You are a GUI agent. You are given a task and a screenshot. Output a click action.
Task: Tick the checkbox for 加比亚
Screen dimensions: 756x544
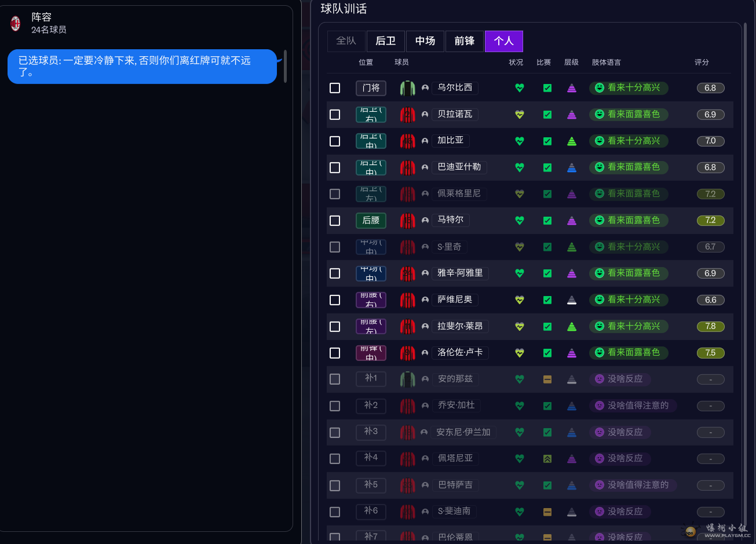click(335, 141)
